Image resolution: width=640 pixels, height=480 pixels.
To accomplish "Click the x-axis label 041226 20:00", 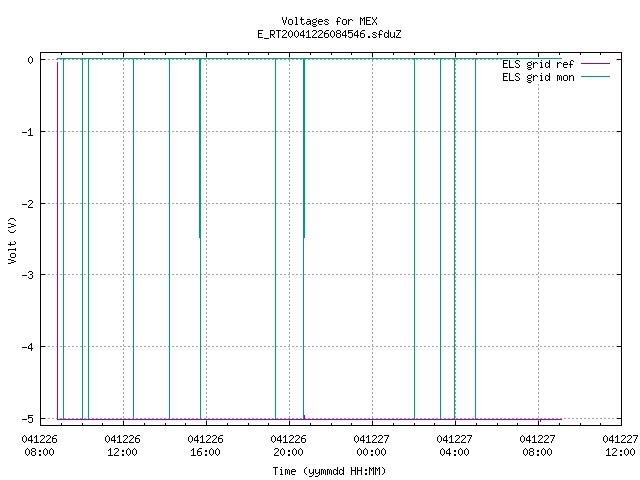I will [288, 446].
